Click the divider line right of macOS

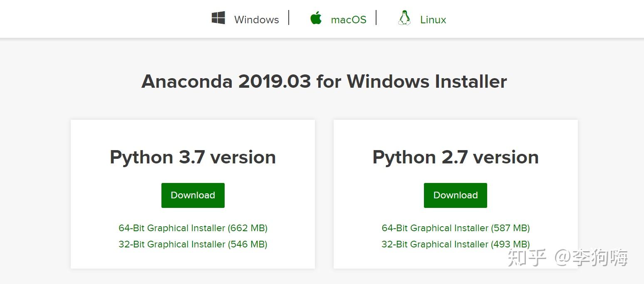[x=376, y=18]
